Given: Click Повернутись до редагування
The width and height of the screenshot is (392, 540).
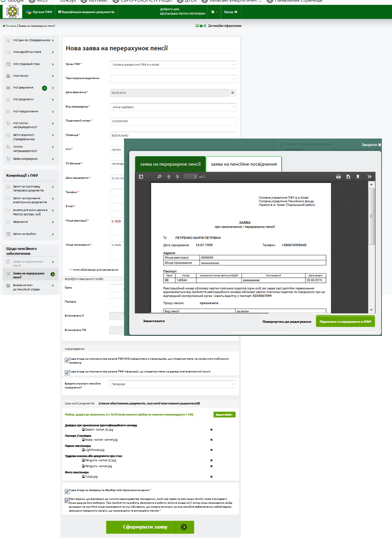Looking at the screenshot, I should pyautogui.click(x=287, y=322).
